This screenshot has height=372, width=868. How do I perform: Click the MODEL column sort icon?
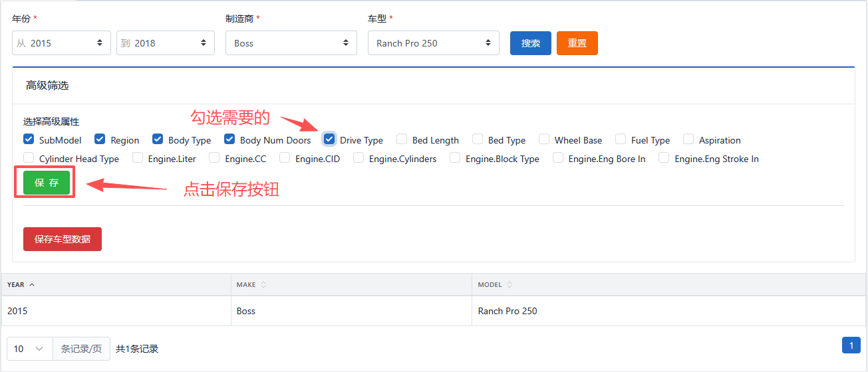click(x=509, y=285)
